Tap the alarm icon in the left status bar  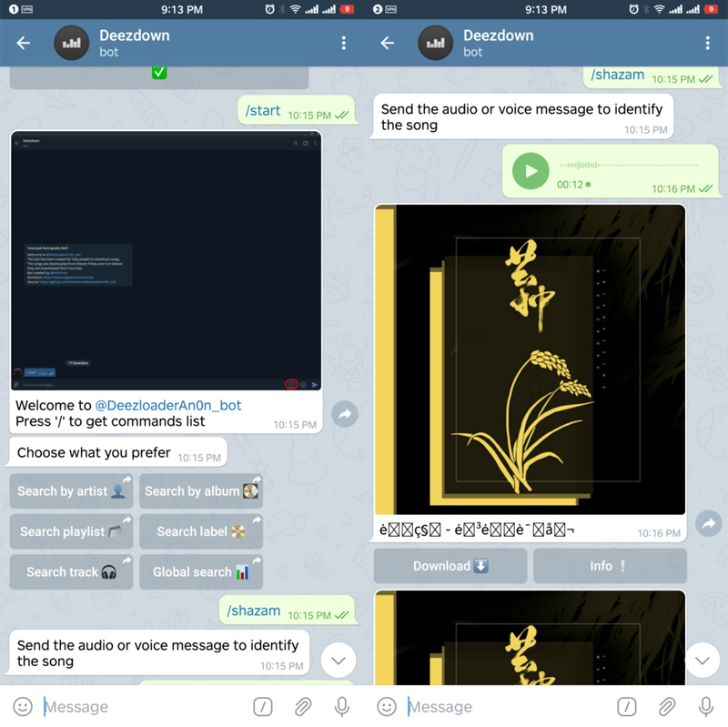pyautogui.click(x=269, y=9)
